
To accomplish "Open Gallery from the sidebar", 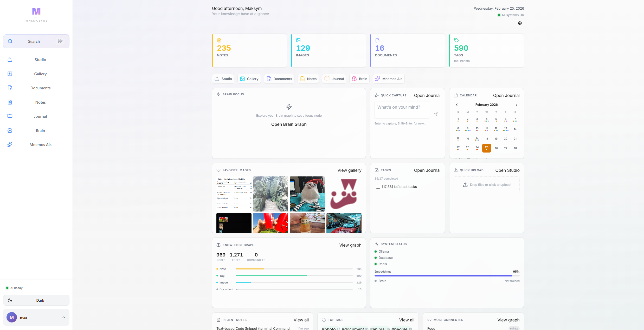I will pos(36,74).
